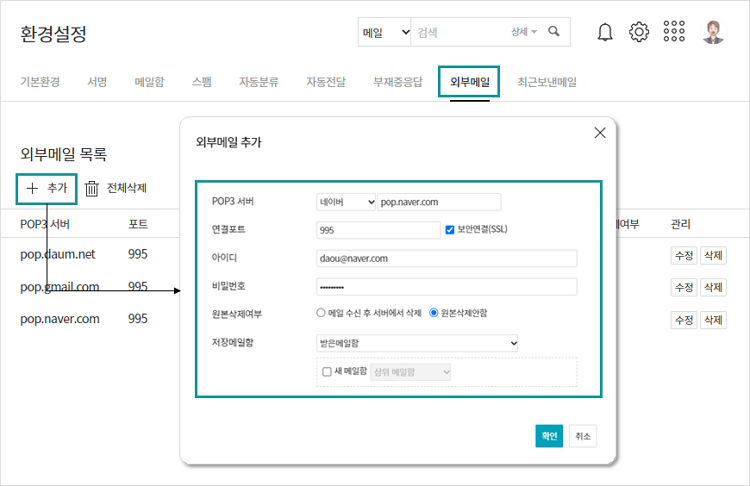
Task: Select the 원본삭제안함 radio option
Action: click(434, 313)
